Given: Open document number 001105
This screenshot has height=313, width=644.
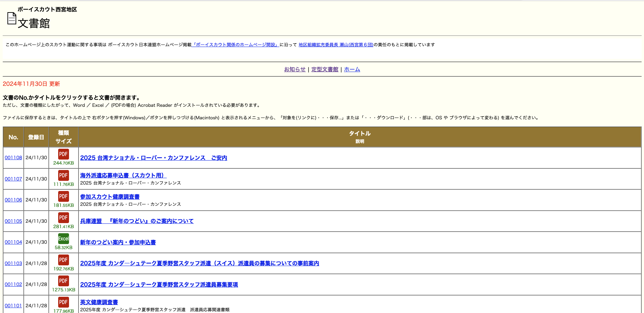Looking at the screenshot, I should [x=13, y=221].
